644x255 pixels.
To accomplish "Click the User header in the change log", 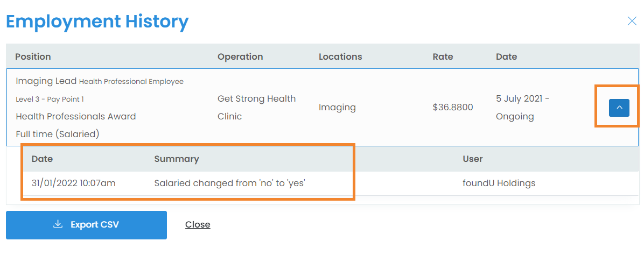I will 473,159.
